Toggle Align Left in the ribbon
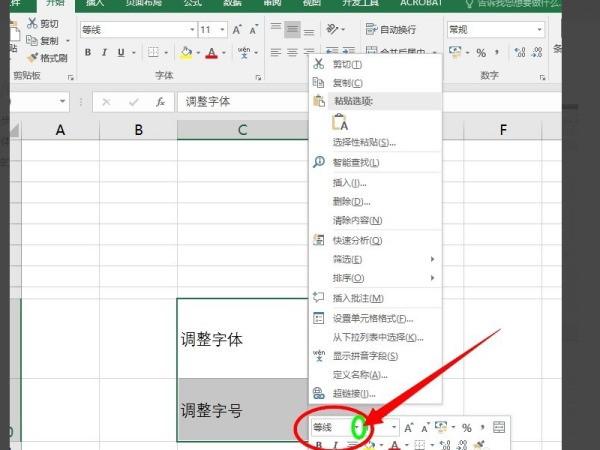Viewport: 600px width, 450px height. pos(276,52)
